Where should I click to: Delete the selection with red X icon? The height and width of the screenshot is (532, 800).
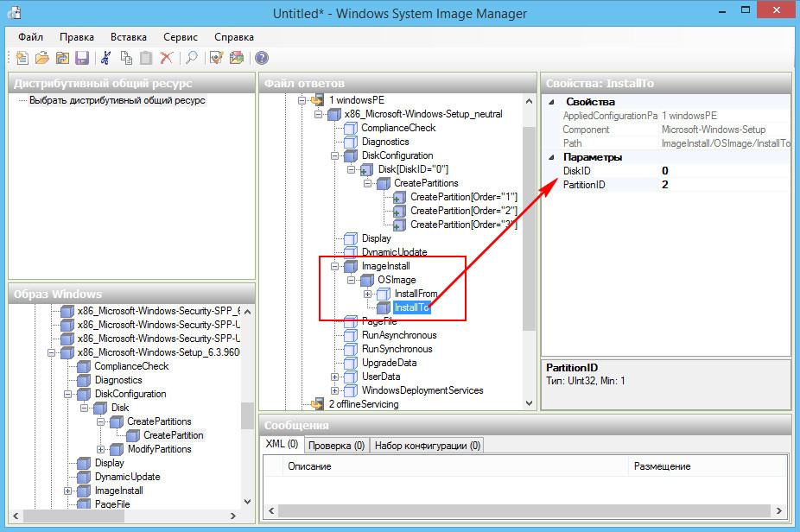(167, 58)
